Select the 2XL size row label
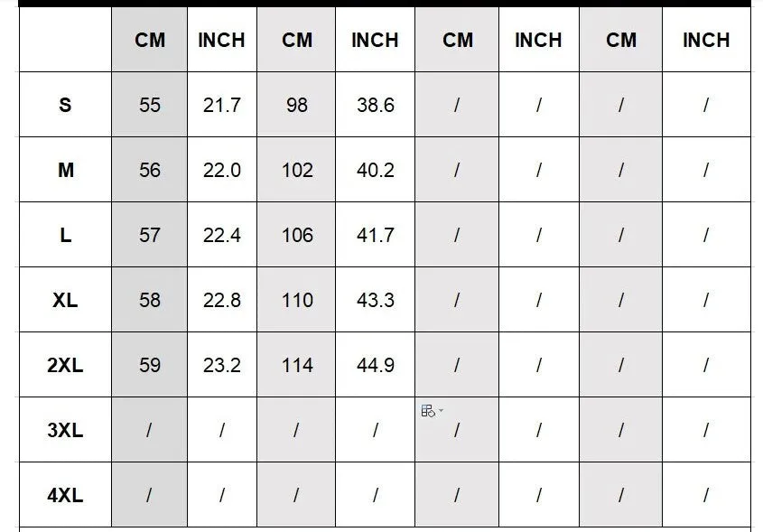763x532 pixels. click(x=65, y=365)
